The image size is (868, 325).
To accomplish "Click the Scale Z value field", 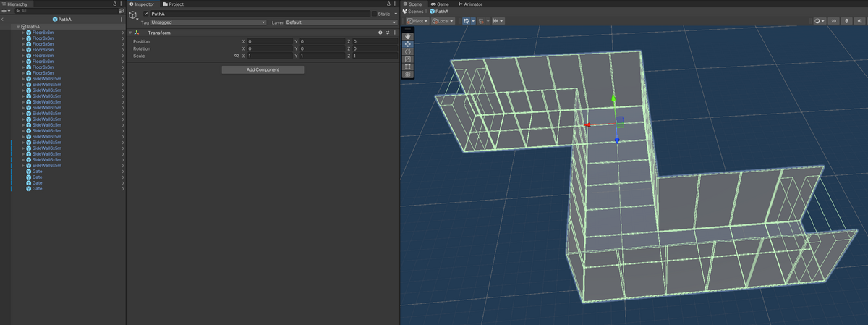I will (375, 56).
